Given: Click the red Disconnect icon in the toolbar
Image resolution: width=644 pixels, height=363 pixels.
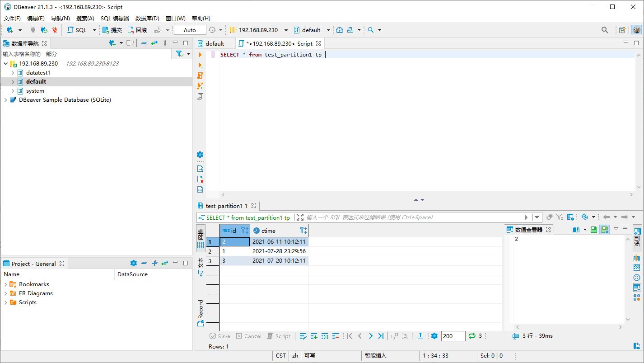Looking at the screenshot, I should click(x=55, y=30).
